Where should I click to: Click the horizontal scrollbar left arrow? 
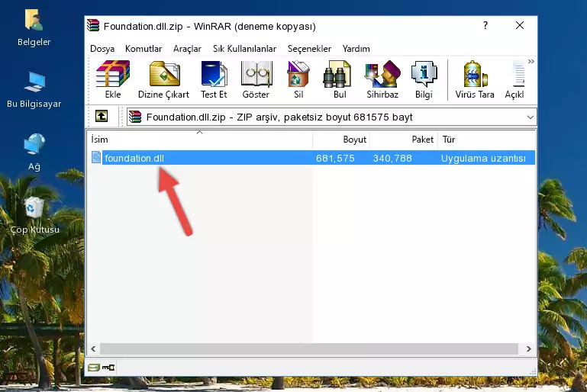pos(93,349)
